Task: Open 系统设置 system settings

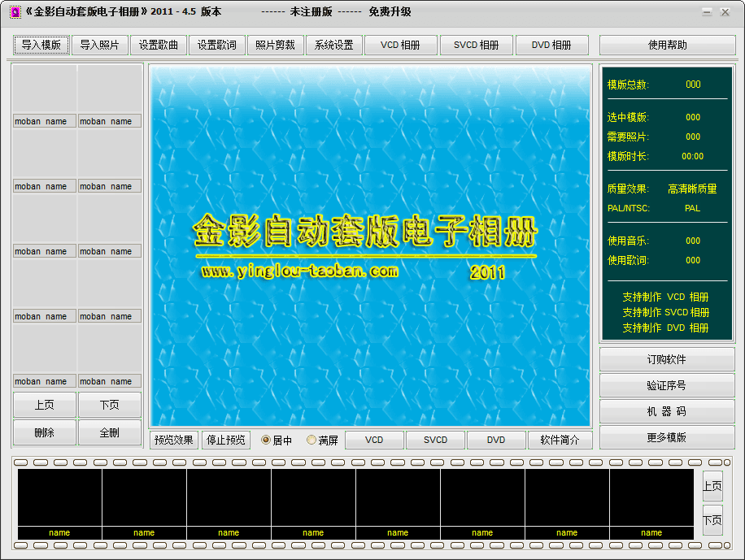Action: 334,46
